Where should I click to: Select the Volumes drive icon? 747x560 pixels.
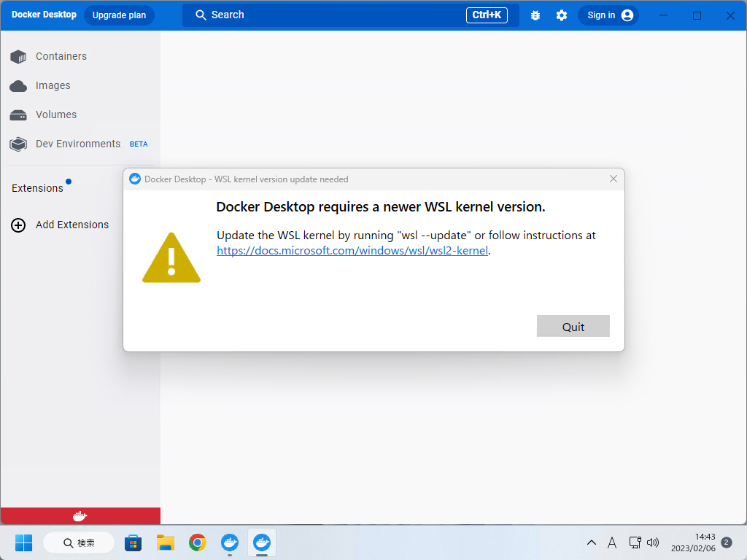[x=18, y=115]
